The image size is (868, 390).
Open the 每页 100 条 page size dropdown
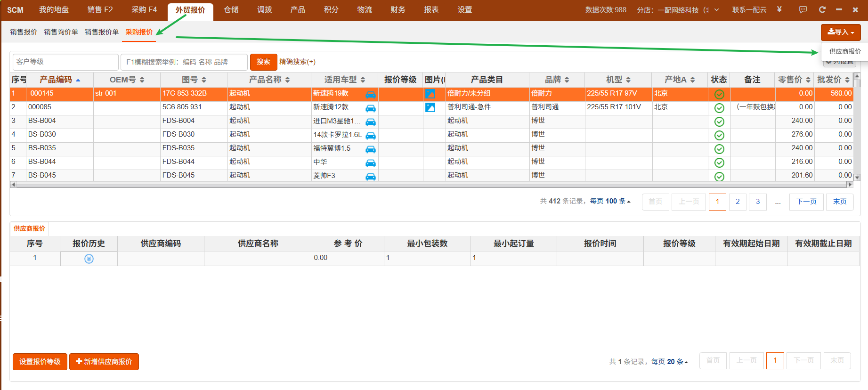tap(610, 201)
